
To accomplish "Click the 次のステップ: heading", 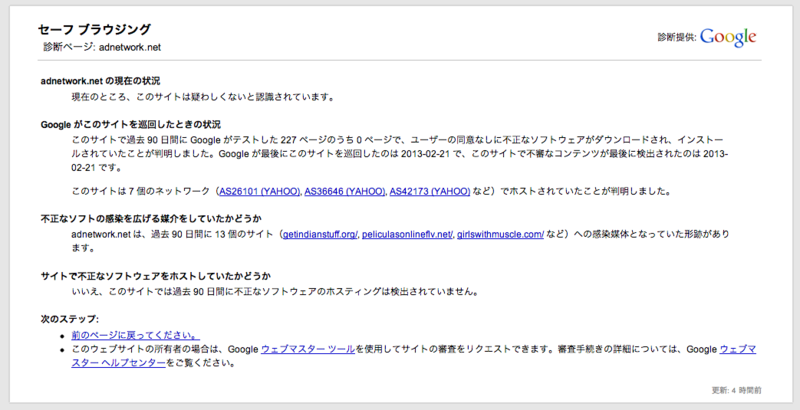I will pos(70,319).
